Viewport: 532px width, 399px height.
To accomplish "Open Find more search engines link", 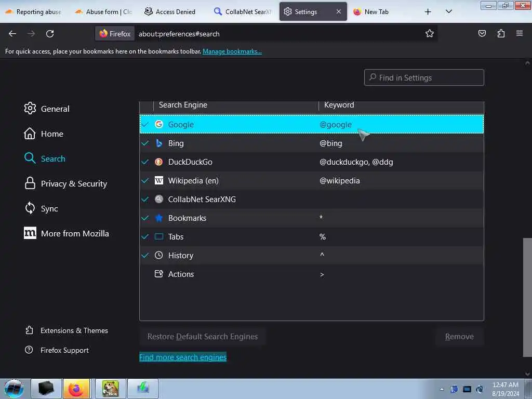I will coord(183,357).
